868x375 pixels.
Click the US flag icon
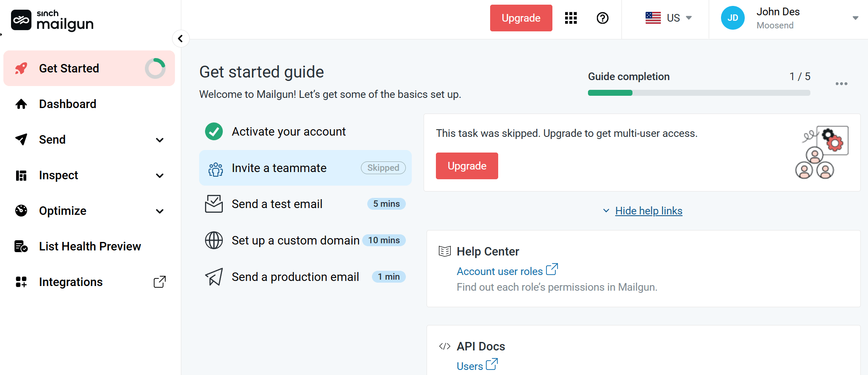(653, 18)
